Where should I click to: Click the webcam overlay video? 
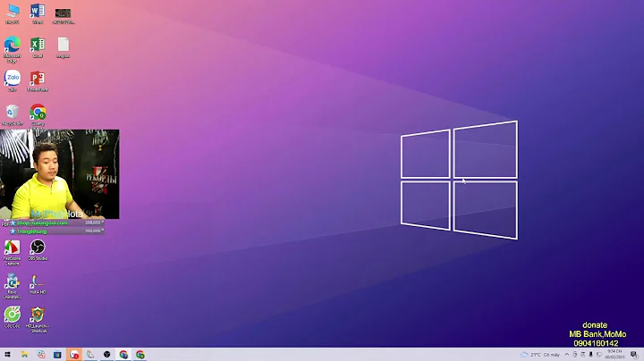point(60,174)
